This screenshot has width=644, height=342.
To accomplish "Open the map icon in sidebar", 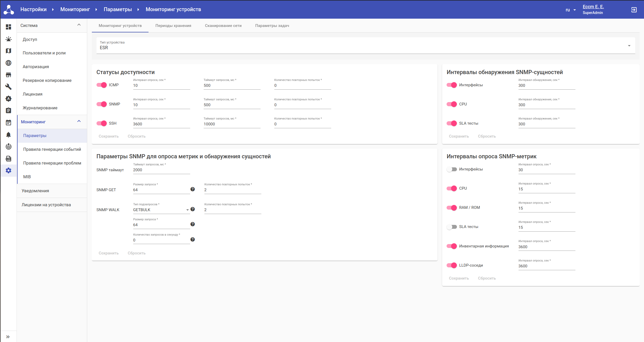I will click(9, 51).
